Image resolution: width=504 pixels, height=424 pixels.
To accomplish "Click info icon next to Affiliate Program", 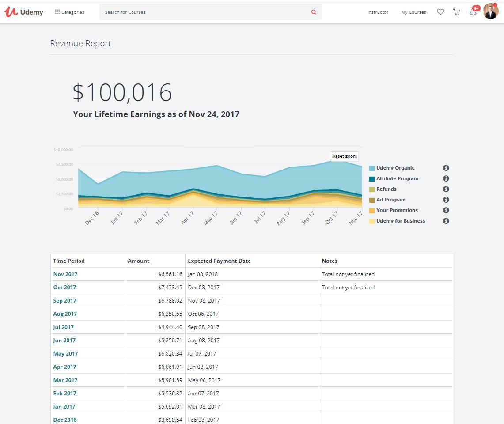I will tap(446, 178).
